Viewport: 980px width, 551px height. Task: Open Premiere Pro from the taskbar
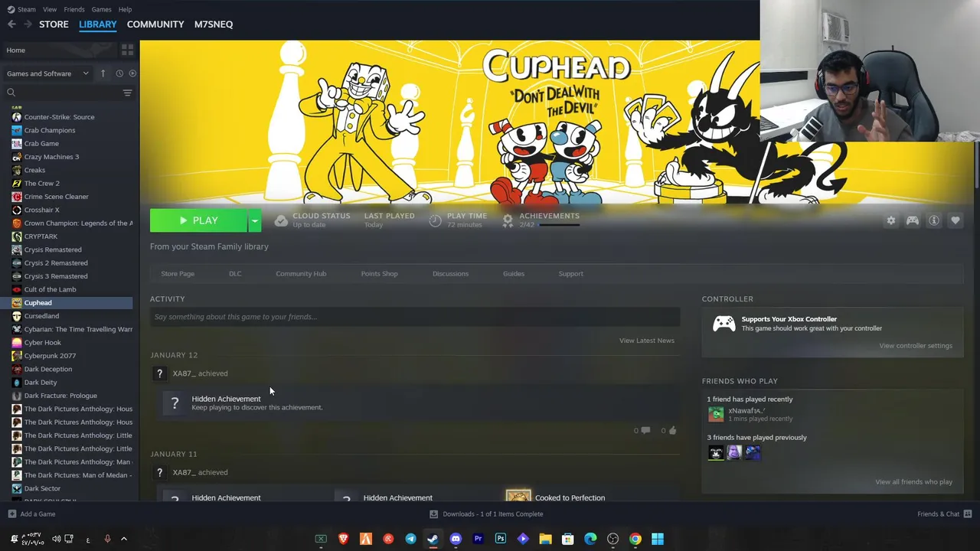(x=478, y=539)
